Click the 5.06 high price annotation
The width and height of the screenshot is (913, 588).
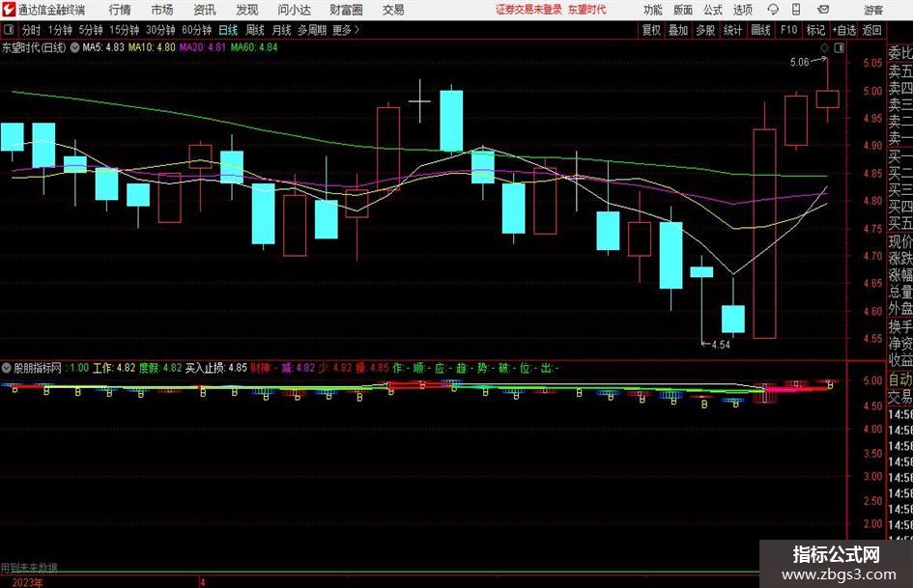(799, 63)
